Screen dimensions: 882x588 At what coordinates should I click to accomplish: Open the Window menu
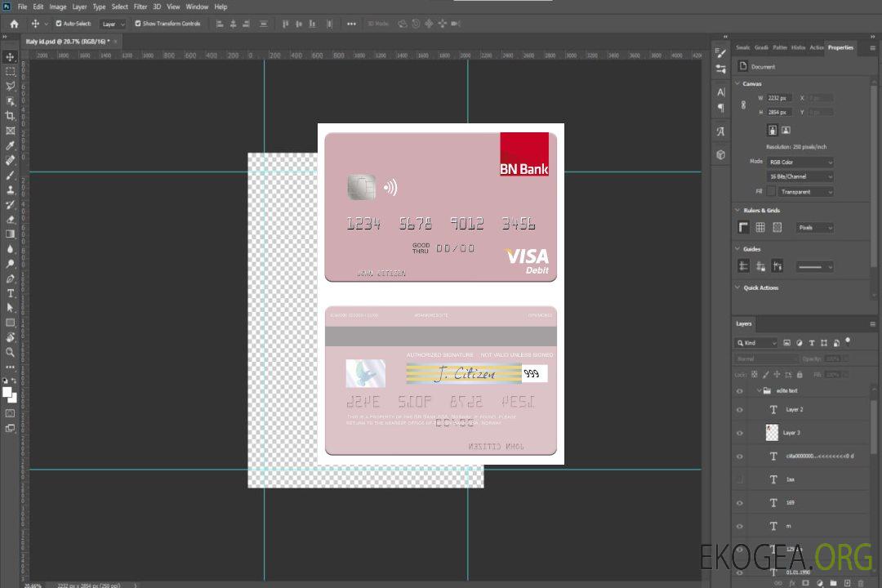coord(197,7)
